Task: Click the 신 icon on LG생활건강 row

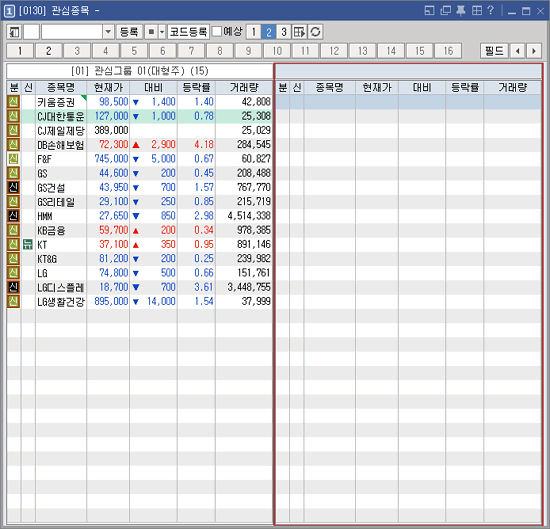Action: pyautogui.click(x=13, y=301)
